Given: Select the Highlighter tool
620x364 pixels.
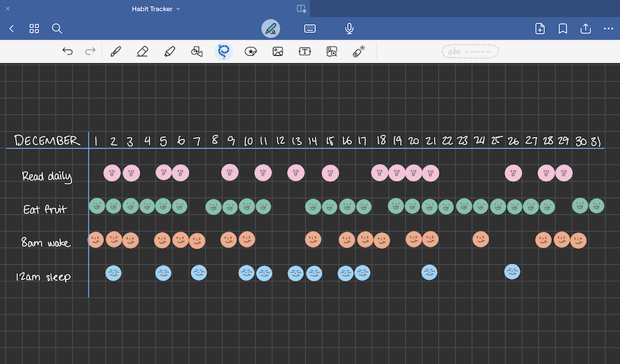Looking at the screenshot, I should pyautogui.click(x=169, y=52).
